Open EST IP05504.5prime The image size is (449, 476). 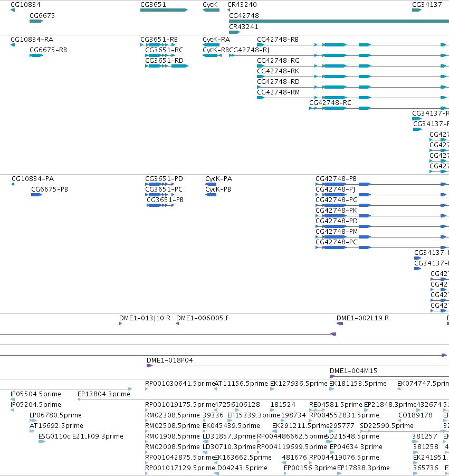pyautogui.click(x=36, y=394)
